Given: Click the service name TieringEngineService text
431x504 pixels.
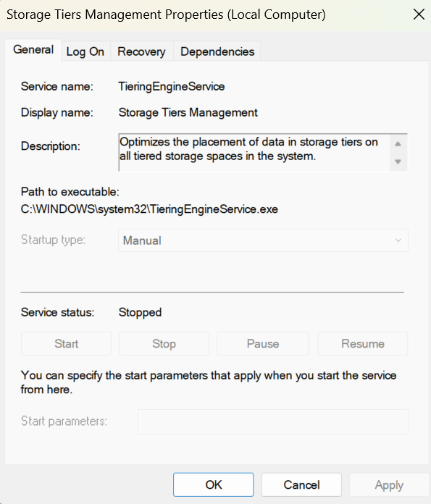Looking at the screenshot, I should [172, 86].
